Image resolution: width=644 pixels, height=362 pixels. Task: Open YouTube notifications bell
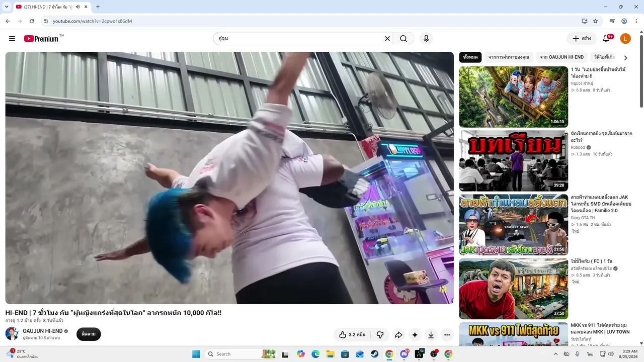point(607,39)
